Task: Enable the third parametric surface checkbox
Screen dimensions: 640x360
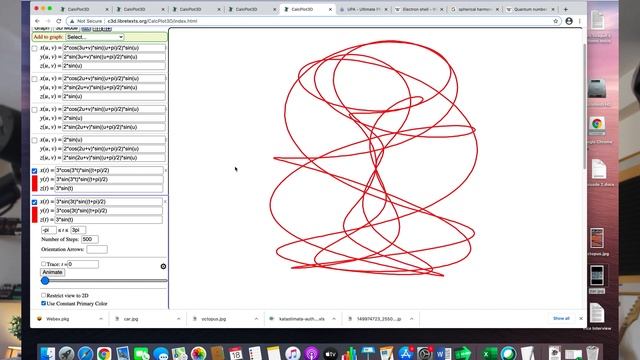Action: pos(35,109)
